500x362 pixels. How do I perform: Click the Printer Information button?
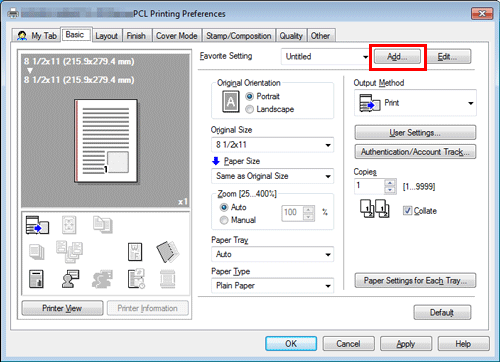(148, 308)
